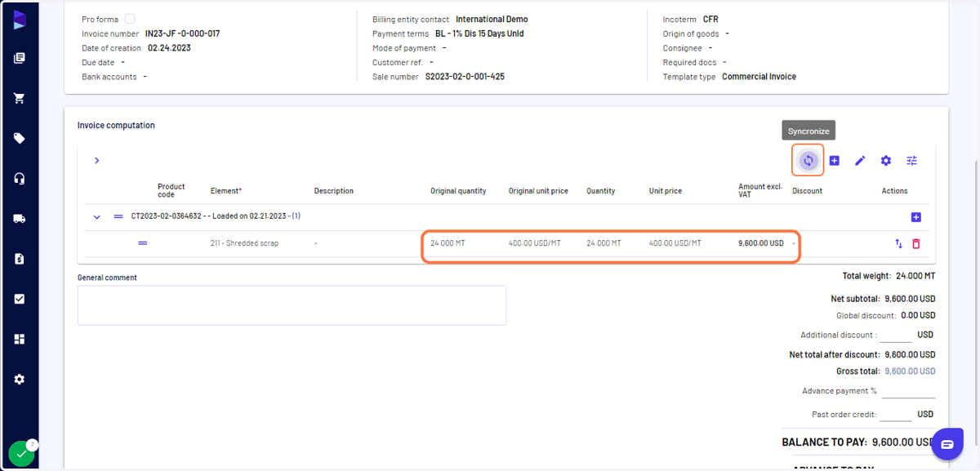The width and height of the screenshot is (980, 471).
Task: Toggle the Pro forma checkbox
Action: pos(130,19)
